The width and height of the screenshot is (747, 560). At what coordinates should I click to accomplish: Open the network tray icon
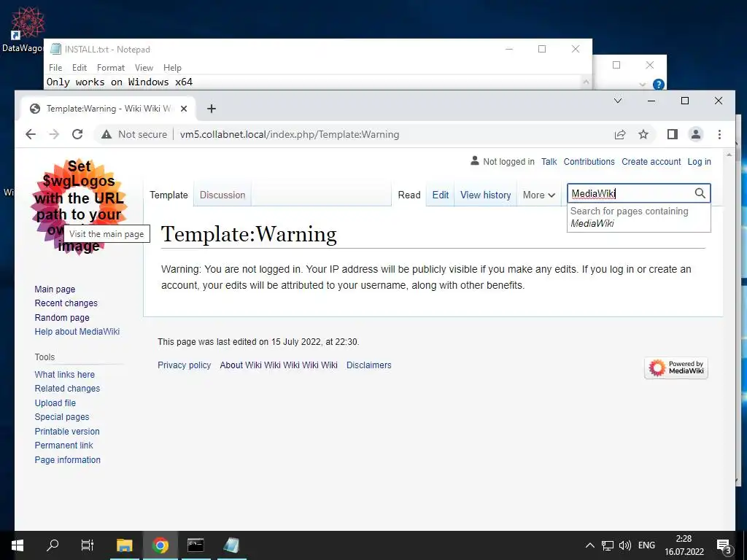click(x=608, y=545)
